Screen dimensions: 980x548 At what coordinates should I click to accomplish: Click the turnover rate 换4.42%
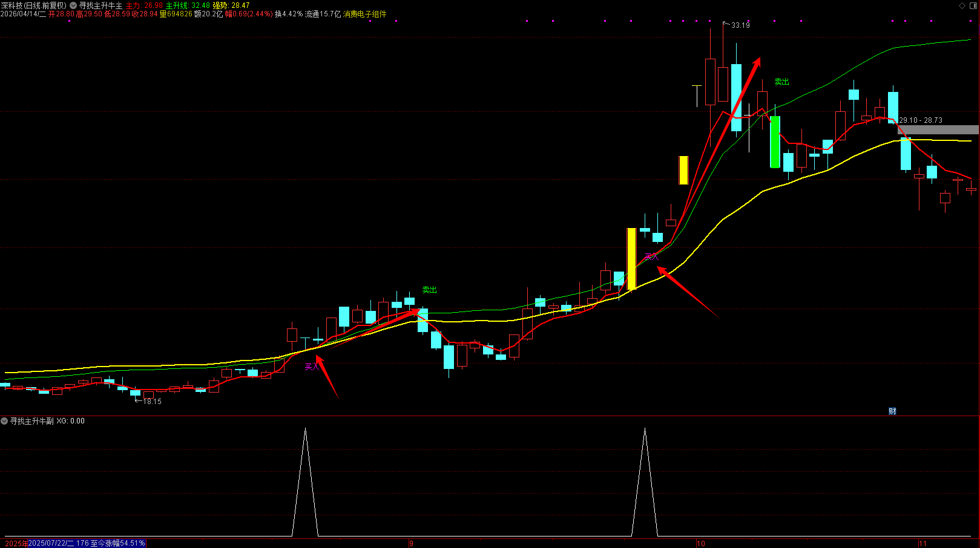[289, 14]
